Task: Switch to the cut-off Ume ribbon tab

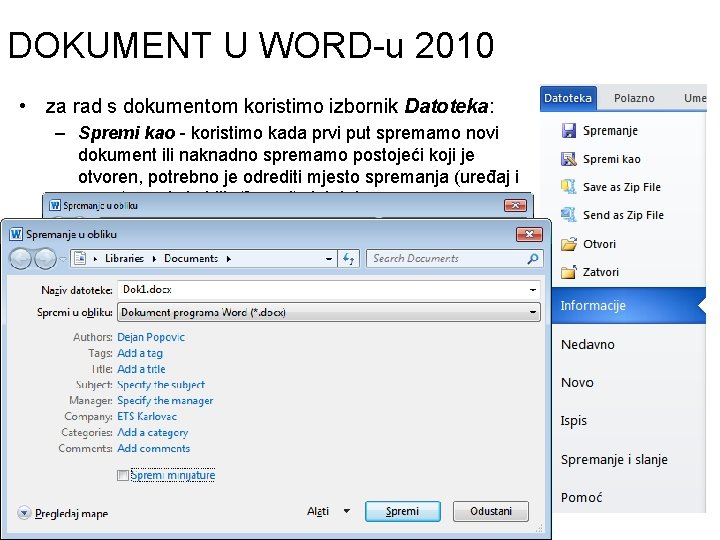Action: [695, 98]
